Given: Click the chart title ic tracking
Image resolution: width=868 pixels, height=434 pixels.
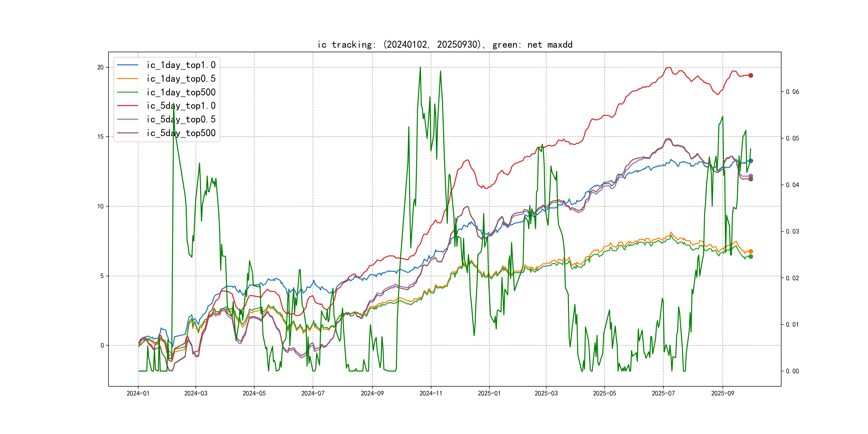Looking at the screenshot, I should [445, 44].
